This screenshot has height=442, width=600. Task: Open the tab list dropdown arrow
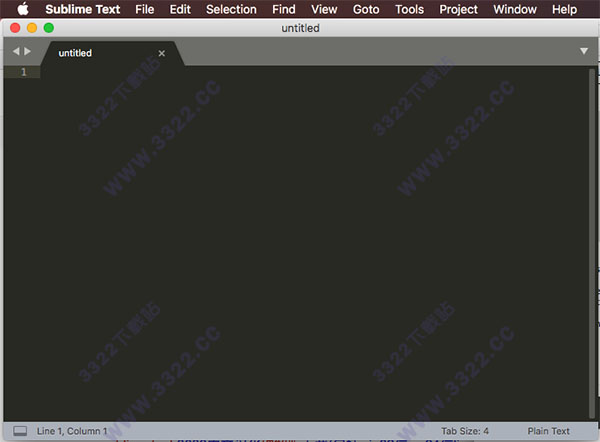[584, 51]
